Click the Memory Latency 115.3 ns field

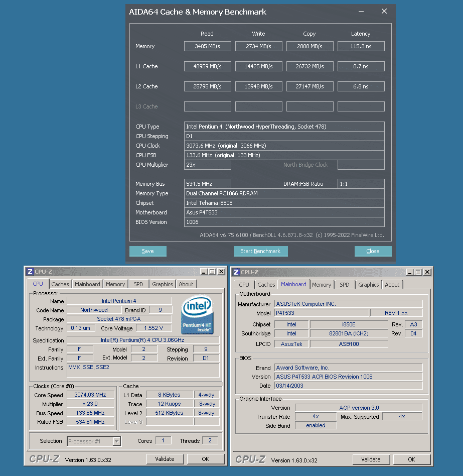(361, 46)
